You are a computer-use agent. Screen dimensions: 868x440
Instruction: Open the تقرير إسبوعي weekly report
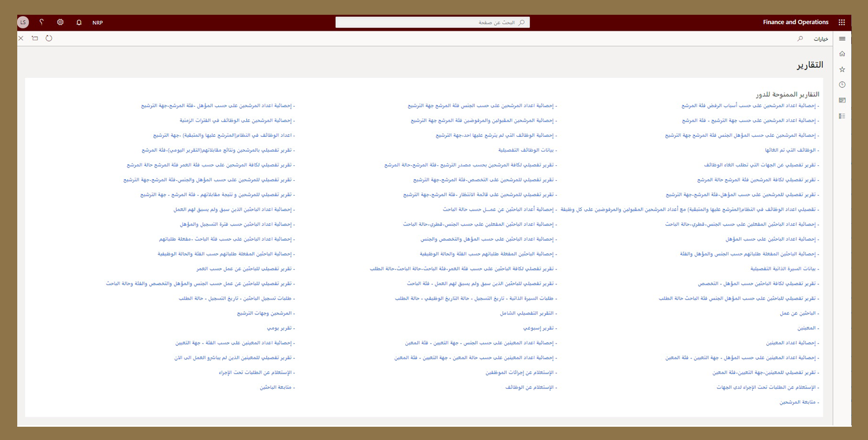(x=540, y=328)
